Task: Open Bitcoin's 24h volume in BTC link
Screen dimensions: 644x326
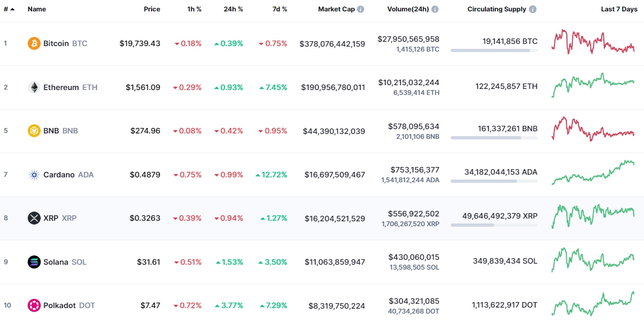Action: [418, 49]
